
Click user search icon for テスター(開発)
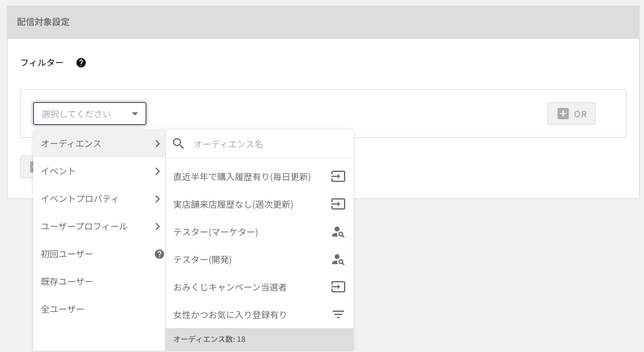(338, 260)
